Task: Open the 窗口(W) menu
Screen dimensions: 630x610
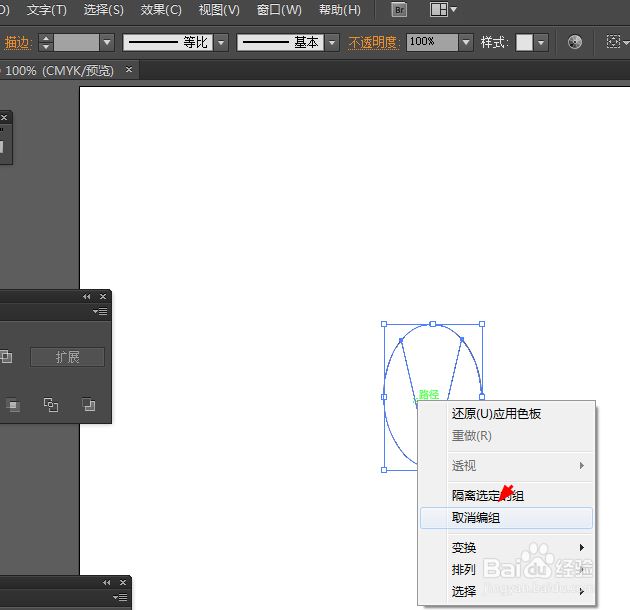Action: [279, 10]
